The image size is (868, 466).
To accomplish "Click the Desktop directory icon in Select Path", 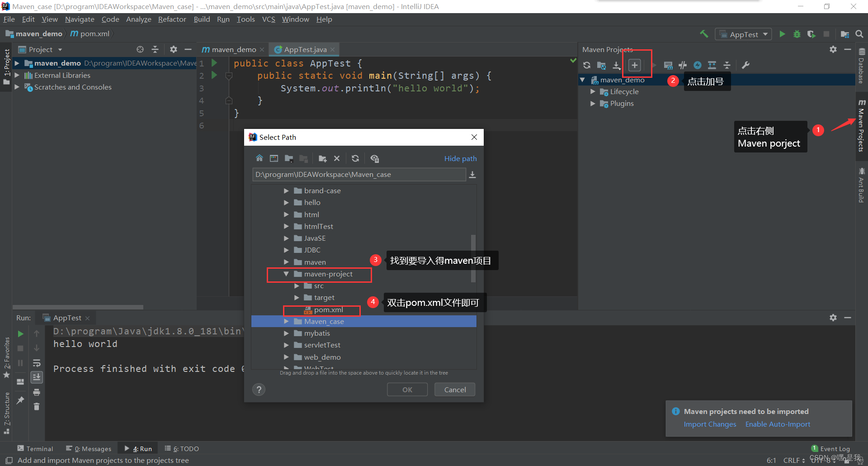I will pyautogui.click(x=274, y=158).
